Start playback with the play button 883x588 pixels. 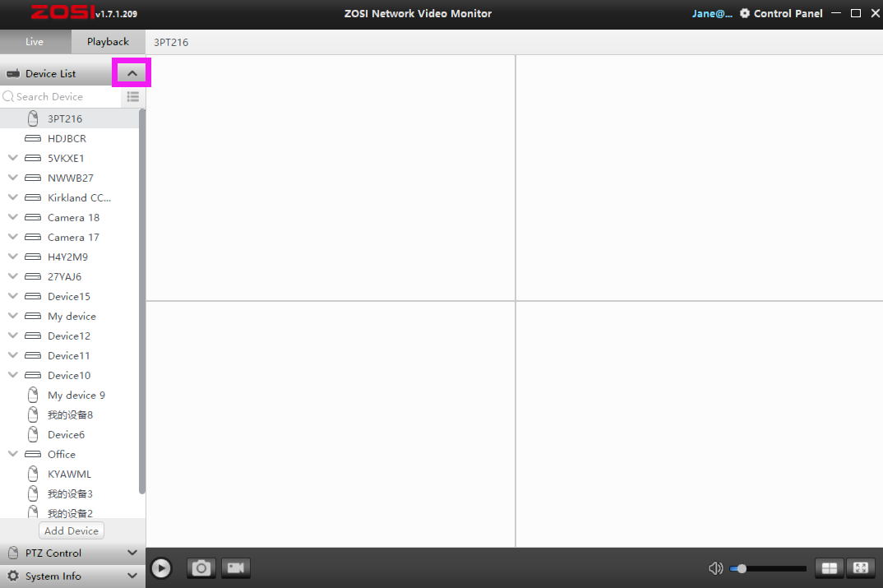[x=161, y=568]
